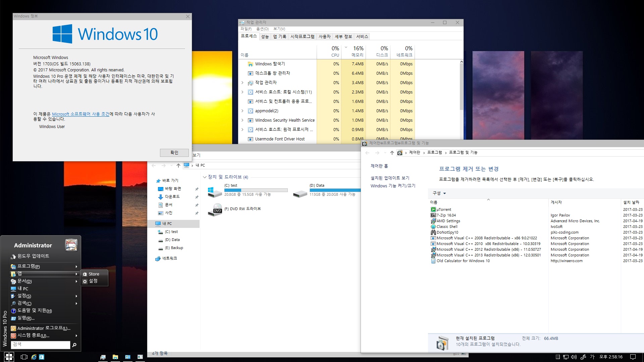Open 실행(R)... in the Start menu
644x362 pixels.
pyautogui.click(x=44, y=318)
